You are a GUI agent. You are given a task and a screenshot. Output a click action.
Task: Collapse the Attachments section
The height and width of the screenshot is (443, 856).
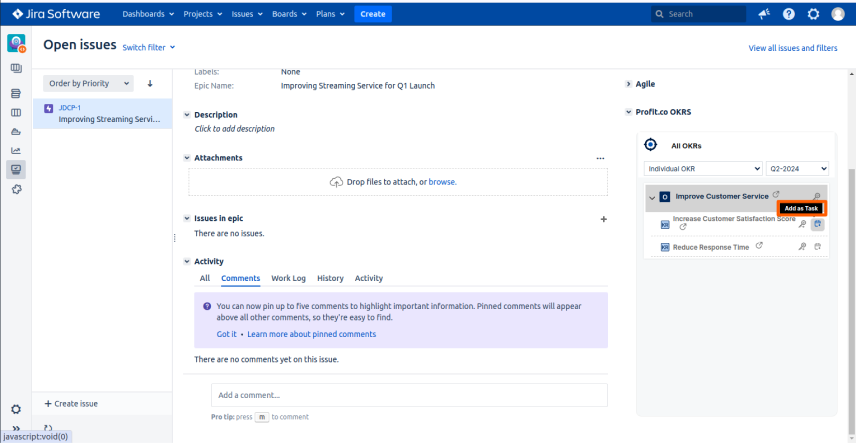(187, 158)
